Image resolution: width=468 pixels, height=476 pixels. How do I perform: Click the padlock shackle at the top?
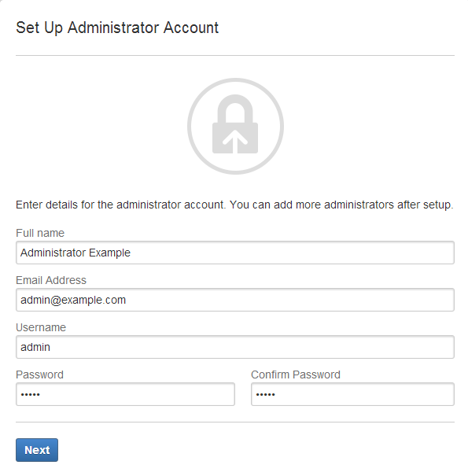(x=235, y=109)
